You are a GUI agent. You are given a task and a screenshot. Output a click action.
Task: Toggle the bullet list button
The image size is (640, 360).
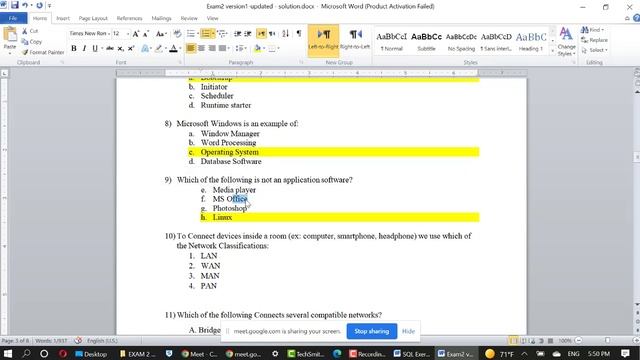pyautogui.click(x=191, y=34)
